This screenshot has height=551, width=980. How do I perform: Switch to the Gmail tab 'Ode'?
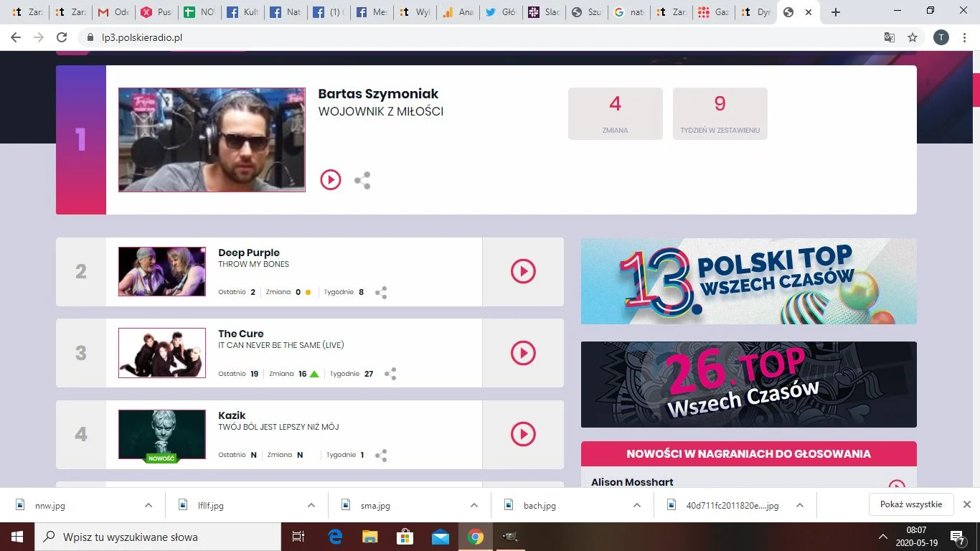click(113, 12)
